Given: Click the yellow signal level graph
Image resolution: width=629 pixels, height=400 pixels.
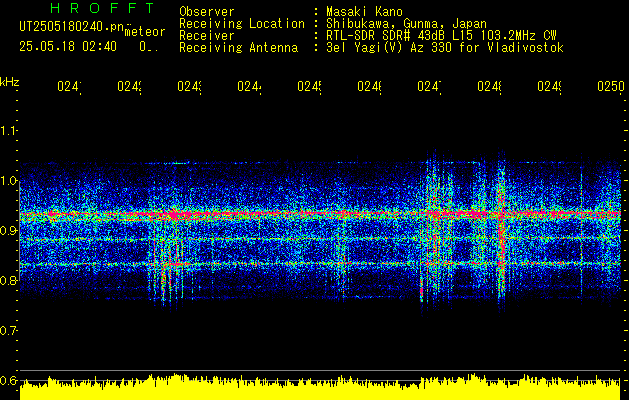Looking at the screenshot, I should point(320,388).
